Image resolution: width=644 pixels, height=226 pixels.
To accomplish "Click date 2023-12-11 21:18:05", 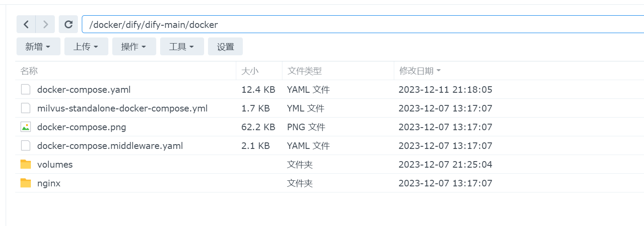I will click(445, 90).
